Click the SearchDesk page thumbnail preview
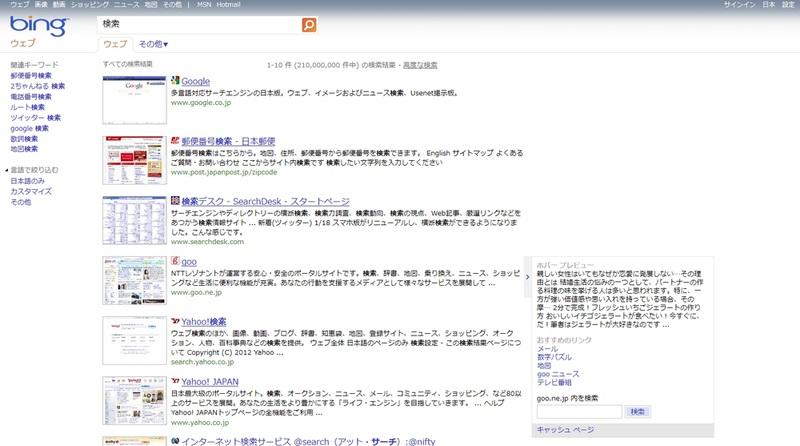 134,220
